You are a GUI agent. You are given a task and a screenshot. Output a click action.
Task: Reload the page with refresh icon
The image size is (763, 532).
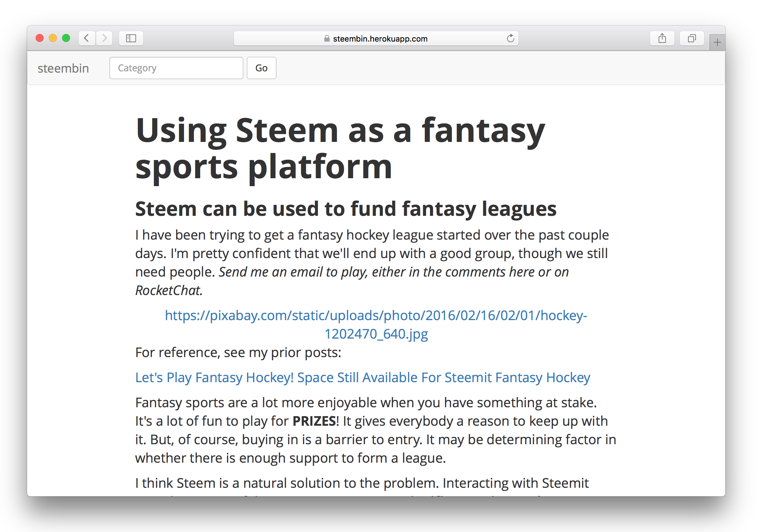click(510, 39)
